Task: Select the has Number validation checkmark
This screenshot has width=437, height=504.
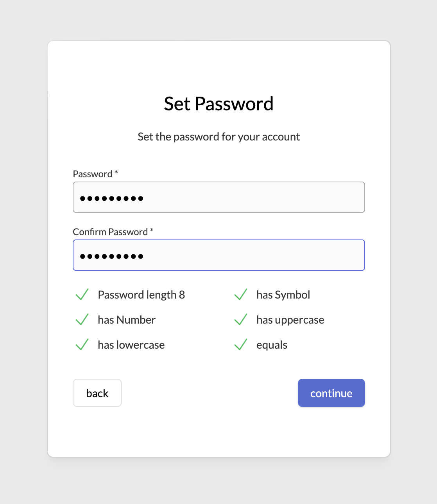Action: tap(82, 320)
